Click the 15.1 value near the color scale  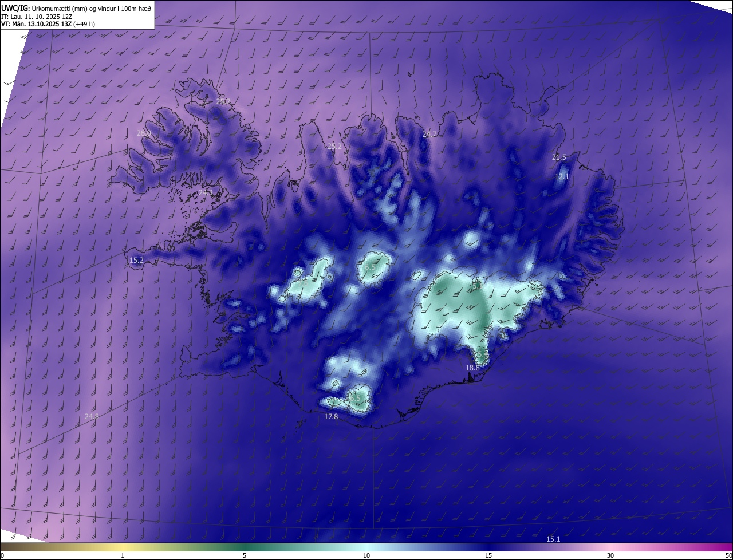tap(553, 539)
